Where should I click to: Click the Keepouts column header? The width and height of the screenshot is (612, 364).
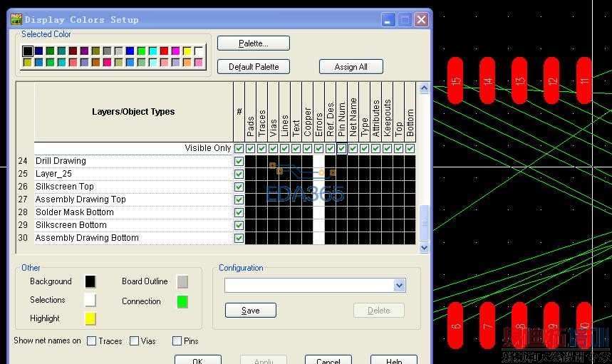(387, 113)
